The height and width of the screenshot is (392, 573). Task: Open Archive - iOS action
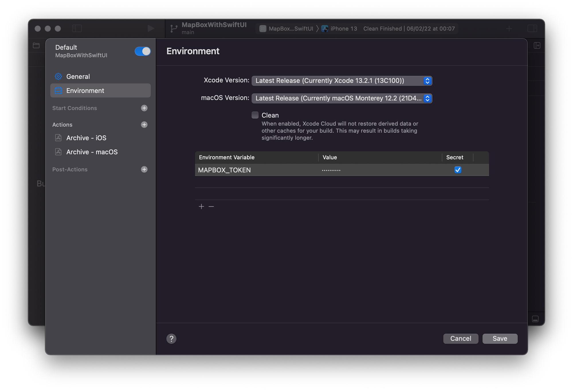(x=86, y=138)
